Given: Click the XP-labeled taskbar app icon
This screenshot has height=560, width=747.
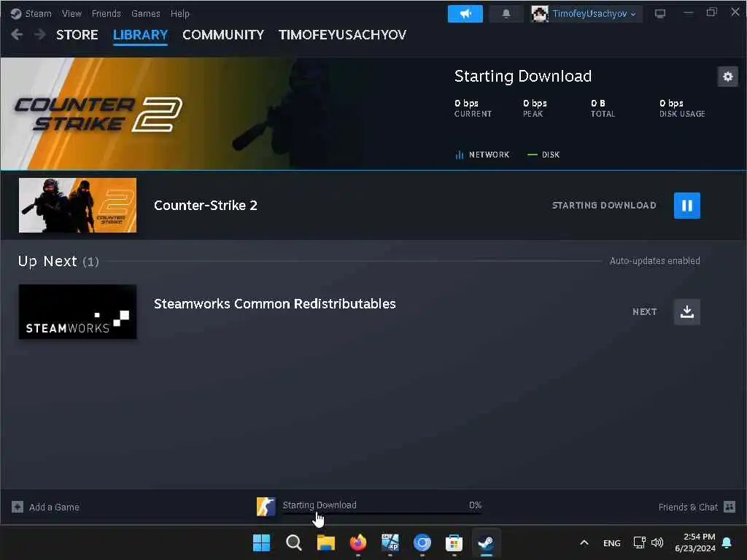Looking at the screenshot, I should 390,542.
